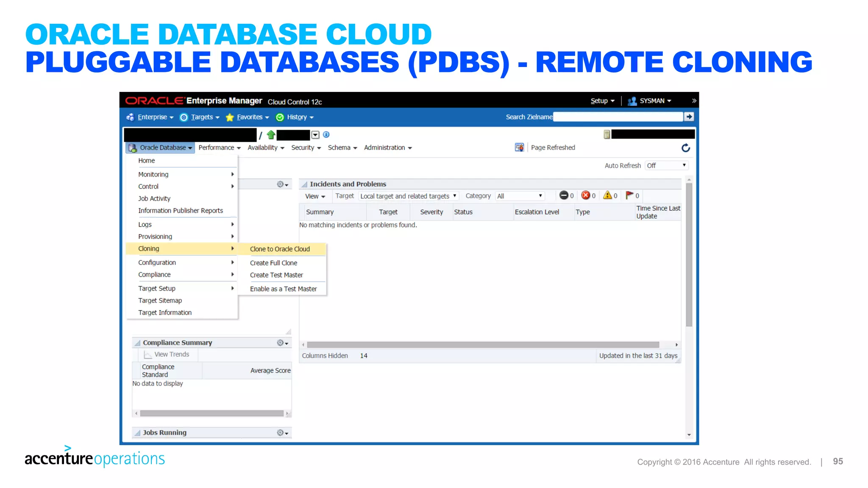Click the Targets bullseye icon

point(184,117)
